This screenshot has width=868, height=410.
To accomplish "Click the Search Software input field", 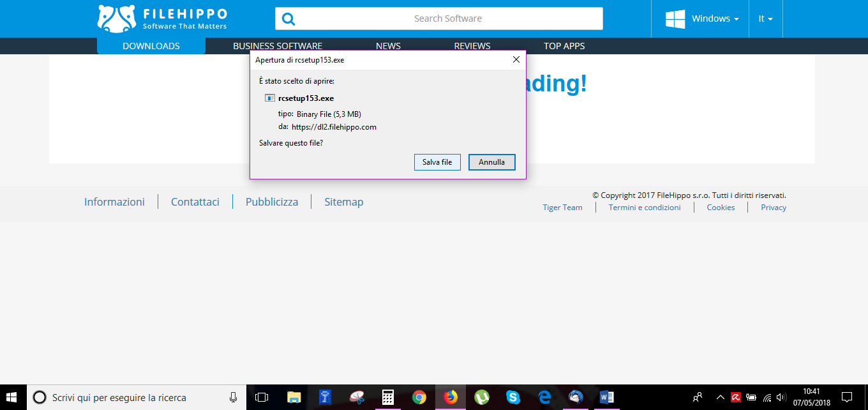I will coord(439,19).
